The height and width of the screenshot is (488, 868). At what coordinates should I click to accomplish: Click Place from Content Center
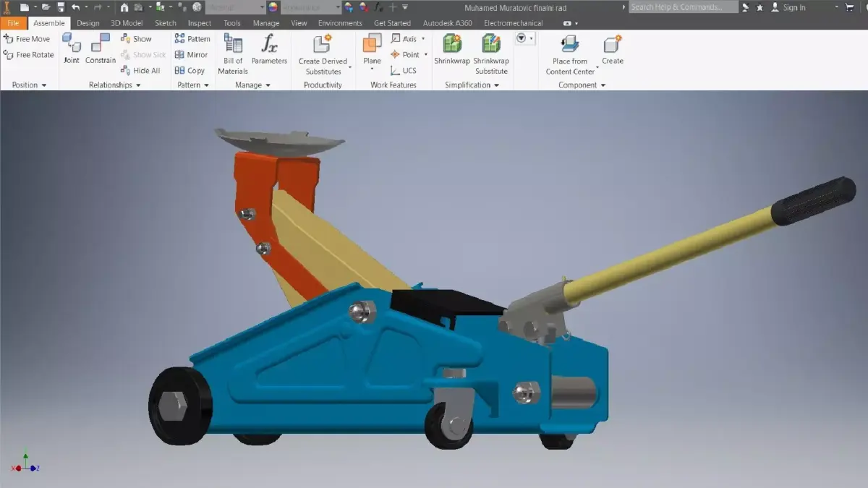click(x=570, y=54)
